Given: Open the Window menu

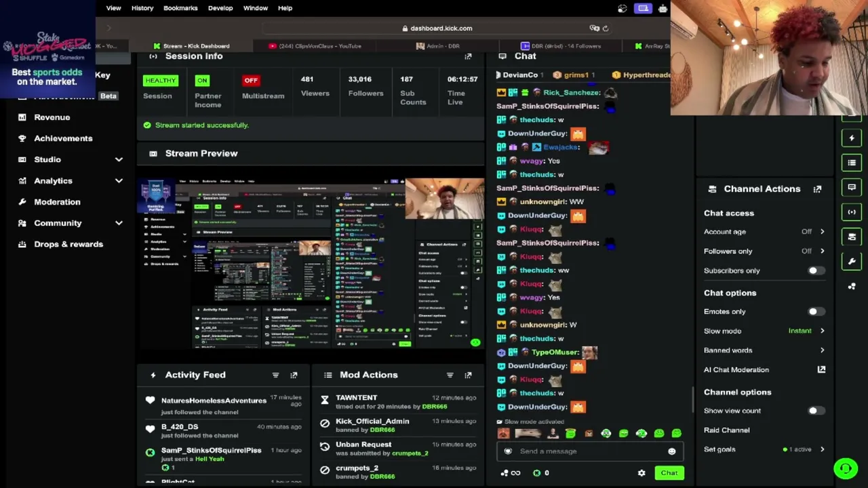Looking at the screenshot, I should click(x=256, y=8).
